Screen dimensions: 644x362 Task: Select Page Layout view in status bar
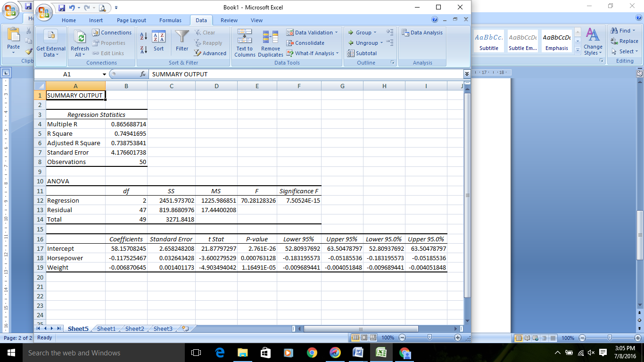[365, 337]
